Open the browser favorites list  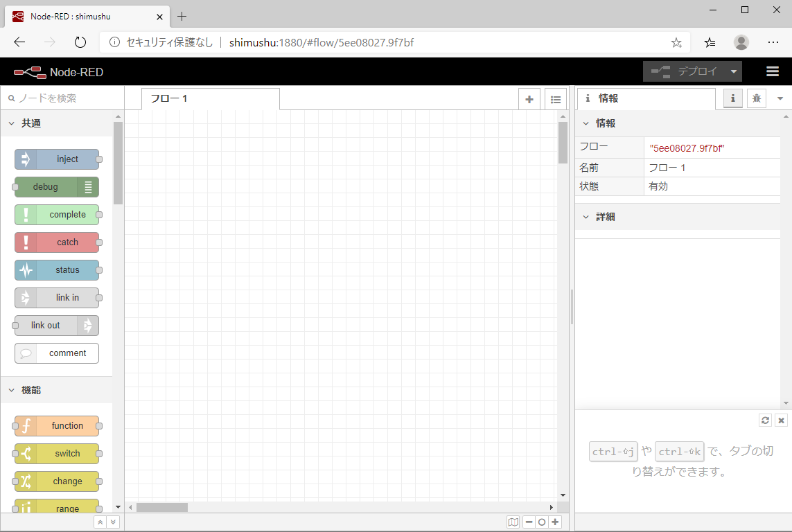[710, 42]
